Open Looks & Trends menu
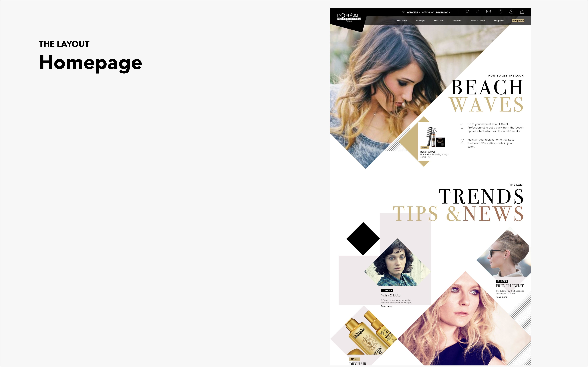This screenshot has height=367, width=588. tap(477, 21)
